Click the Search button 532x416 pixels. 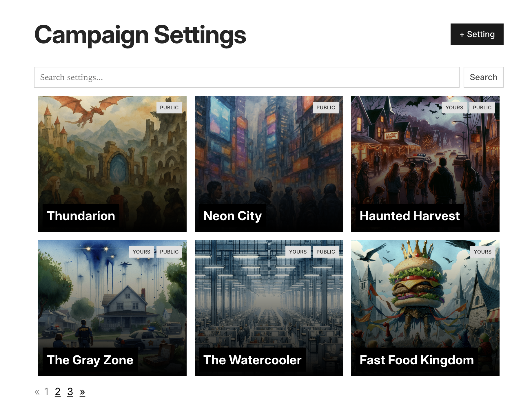483,77
